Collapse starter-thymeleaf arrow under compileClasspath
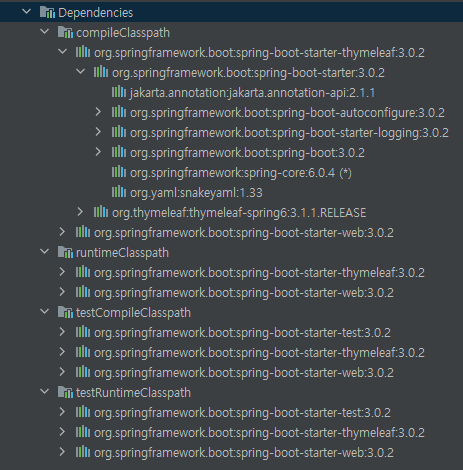This screenshot has height=470, width=463. point(62,52)
